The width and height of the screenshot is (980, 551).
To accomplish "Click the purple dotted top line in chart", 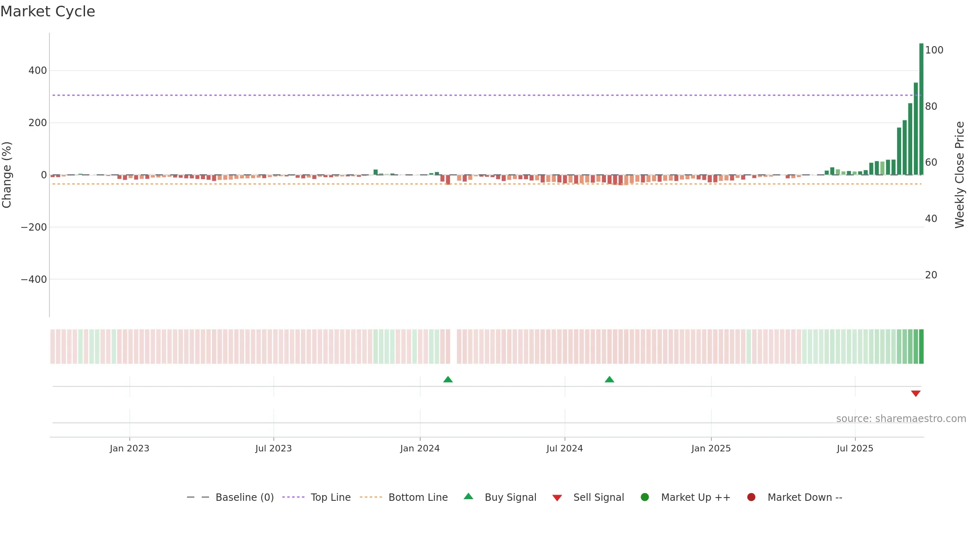I will 487,96.
